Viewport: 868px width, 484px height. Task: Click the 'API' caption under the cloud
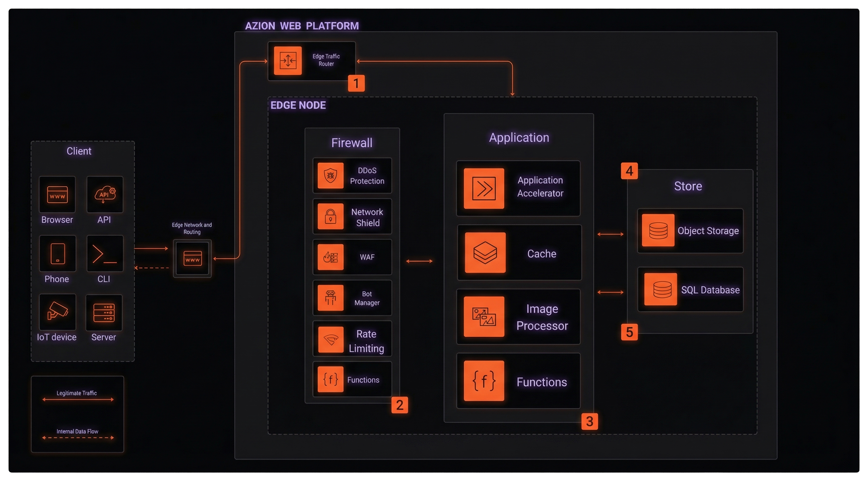point(104,220)
